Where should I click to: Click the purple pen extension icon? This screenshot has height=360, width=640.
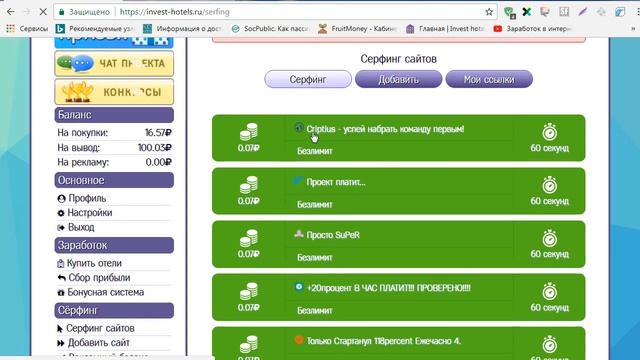point(582,12)
